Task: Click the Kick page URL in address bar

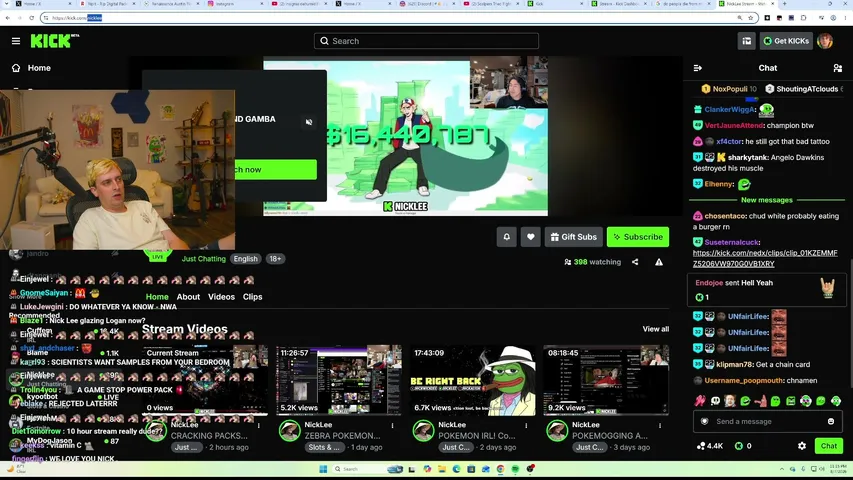Action: click(77, 18)
